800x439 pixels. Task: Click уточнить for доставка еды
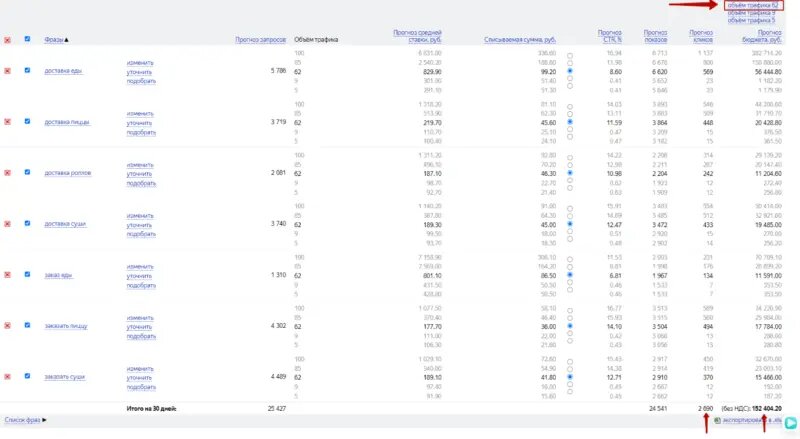[x=139, y=72]
